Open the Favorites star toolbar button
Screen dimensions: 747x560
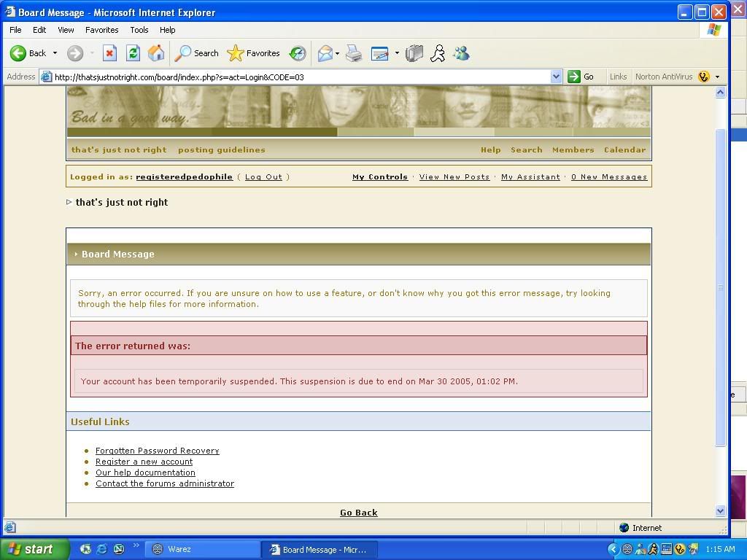click(253, 53)
